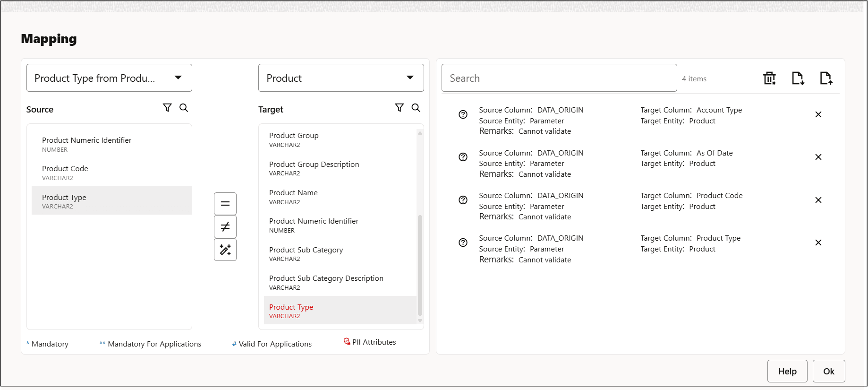Click the mappings Search field
Viewport: 868px width, 390px height.
pos(559,78)
